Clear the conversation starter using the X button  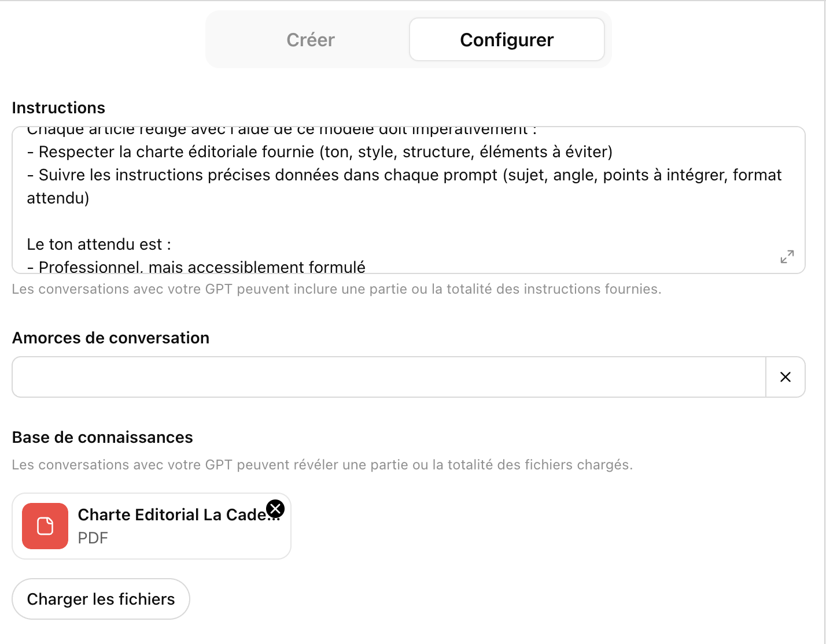point(785,377)
